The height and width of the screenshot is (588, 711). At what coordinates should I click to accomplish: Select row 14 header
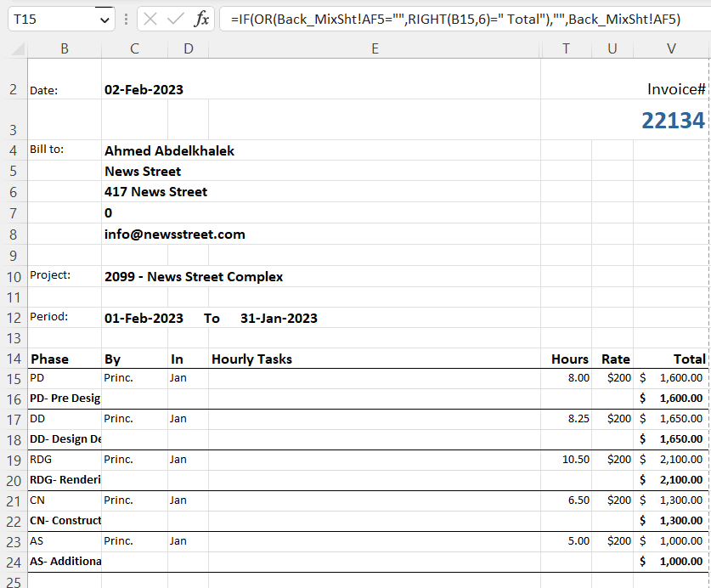pyautogui.click(x=13, y=359)
